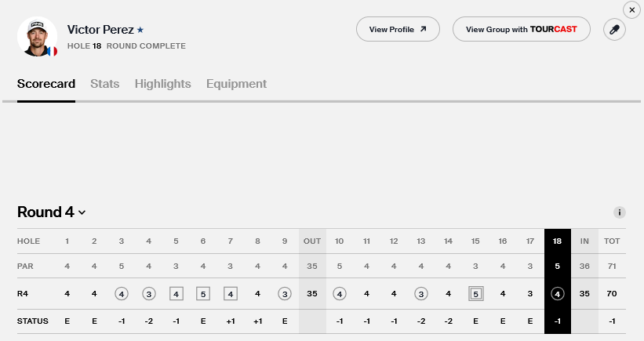Click the pin icon button

click(614, 30)
